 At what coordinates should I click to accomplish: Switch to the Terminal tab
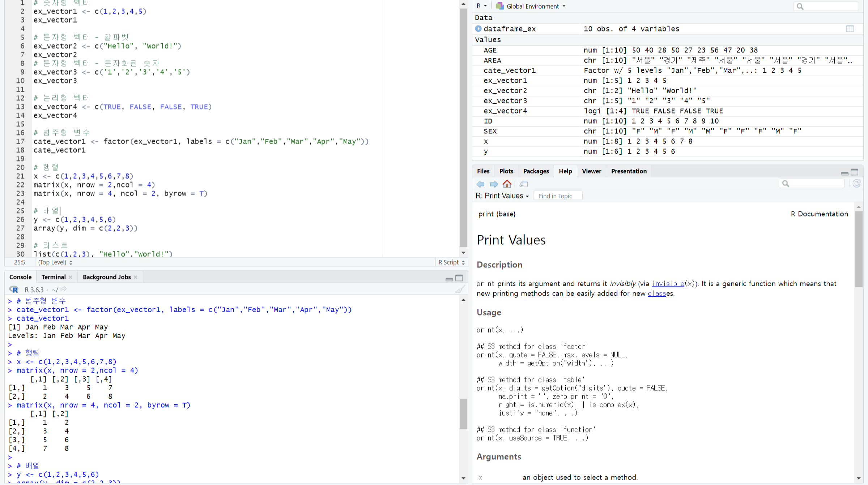pos(53,277)
